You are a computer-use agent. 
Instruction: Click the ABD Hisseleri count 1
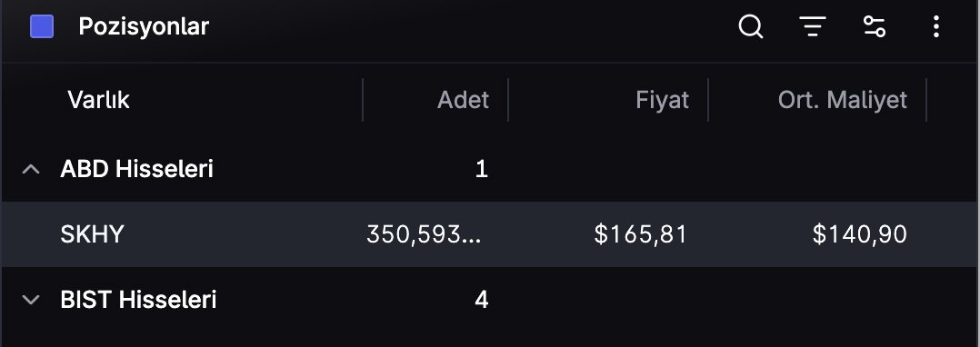coord(481,169)
